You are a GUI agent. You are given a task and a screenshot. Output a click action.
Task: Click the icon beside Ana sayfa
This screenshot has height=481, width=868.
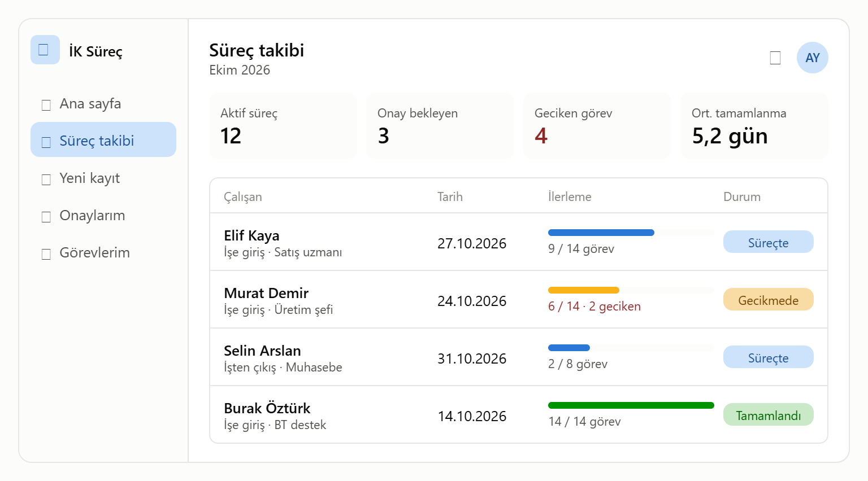pos(46,105)
